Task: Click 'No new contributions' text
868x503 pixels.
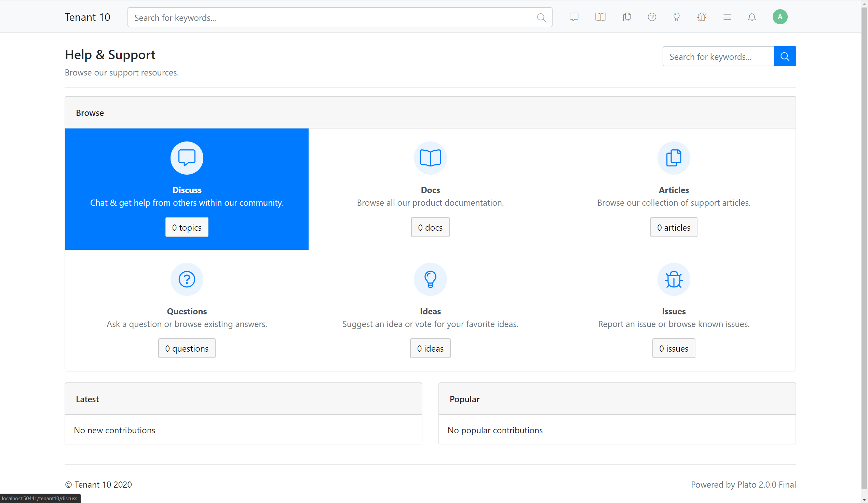Action: click(114, 430)
